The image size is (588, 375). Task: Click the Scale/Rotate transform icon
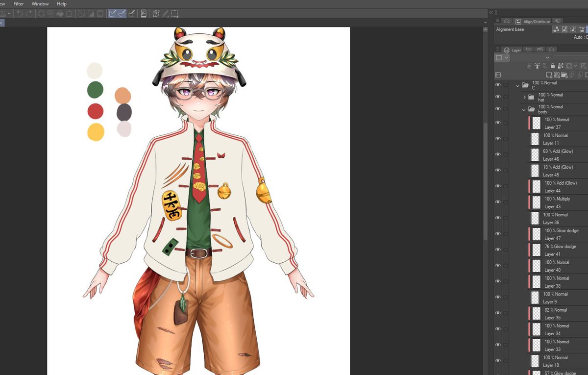[69, 14]
